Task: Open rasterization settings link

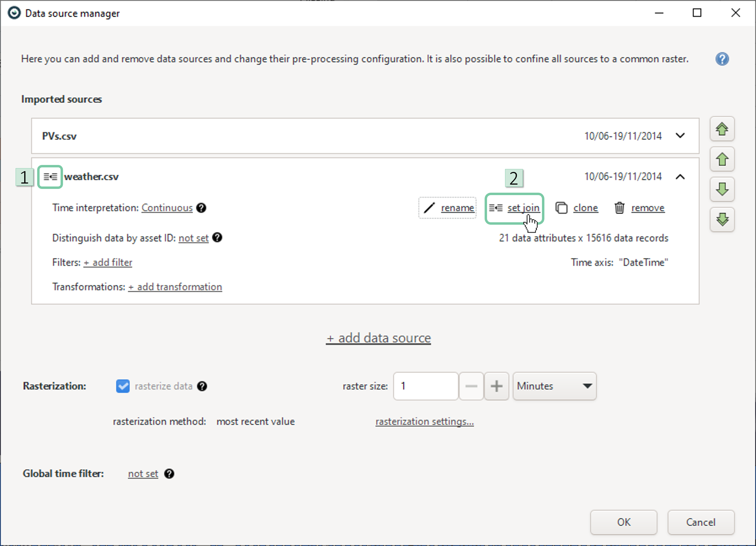Action: point(425,421)
